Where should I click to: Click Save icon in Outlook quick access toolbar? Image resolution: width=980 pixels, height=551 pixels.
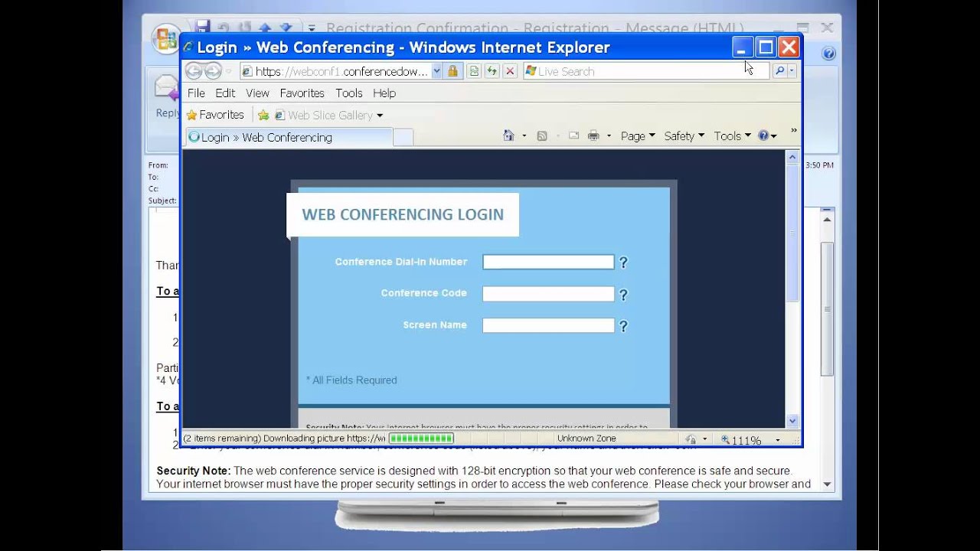202,28
